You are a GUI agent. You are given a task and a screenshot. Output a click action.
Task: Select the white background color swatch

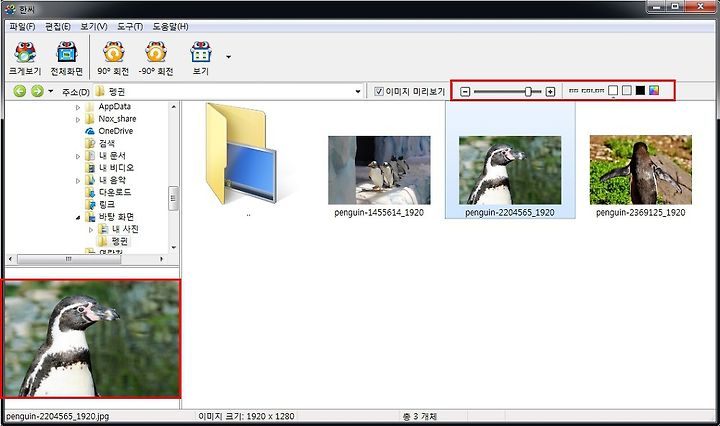coord(613,90)
